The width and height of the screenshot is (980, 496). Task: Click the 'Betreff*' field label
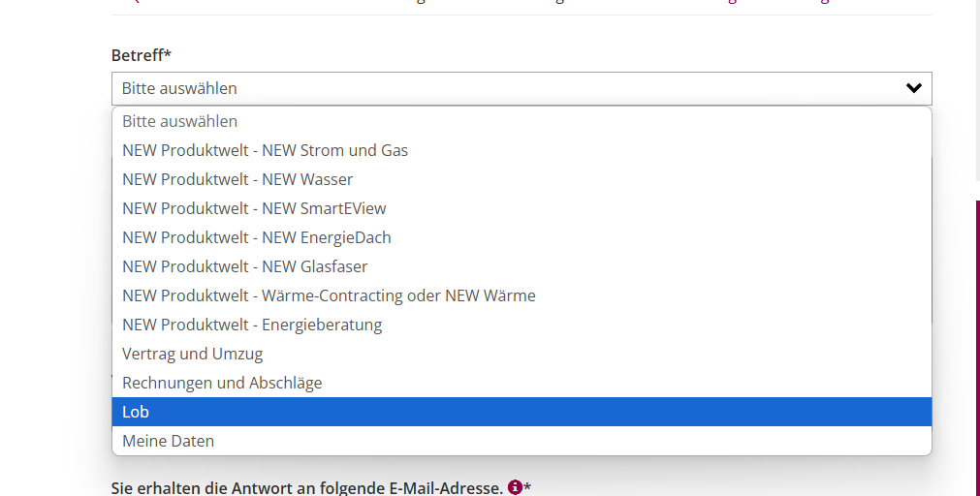pos(142,55)
